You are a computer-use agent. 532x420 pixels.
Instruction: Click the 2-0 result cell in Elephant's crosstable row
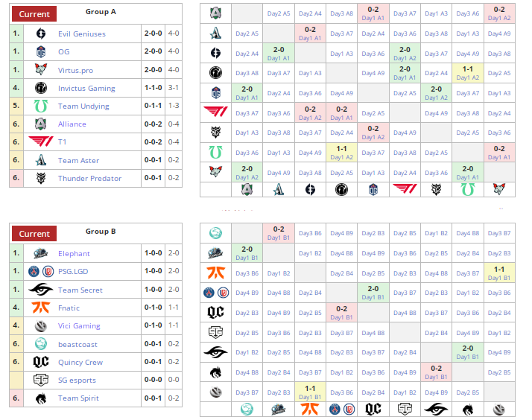point(247,253)
